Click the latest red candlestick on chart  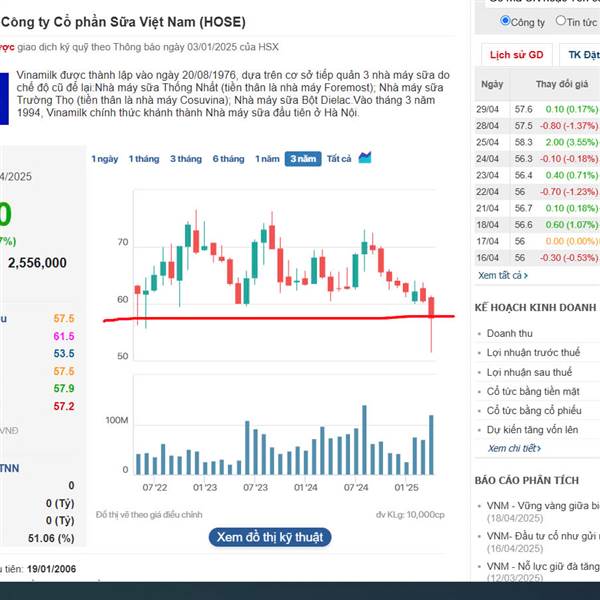(x=431, y=307)
